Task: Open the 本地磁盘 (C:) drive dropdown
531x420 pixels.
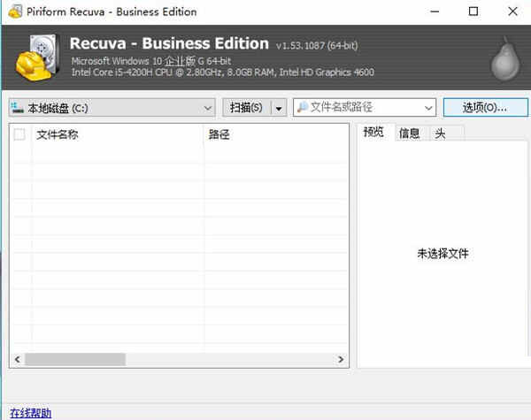Action: coord(208,108)
